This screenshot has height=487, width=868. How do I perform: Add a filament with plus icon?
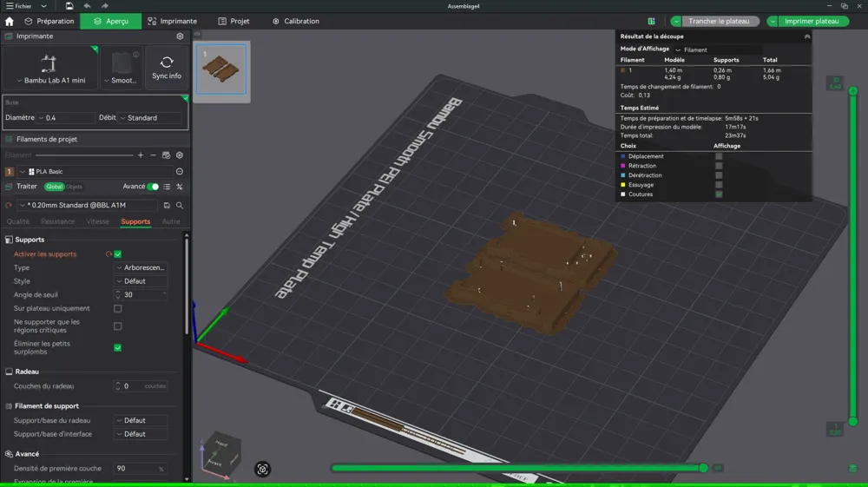click(141, 155)
